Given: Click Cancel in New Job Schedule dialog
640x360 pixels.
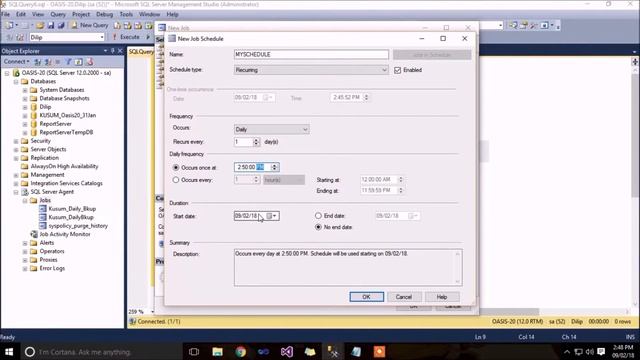Looking at the screenshot, I should (x=404, y=297).
